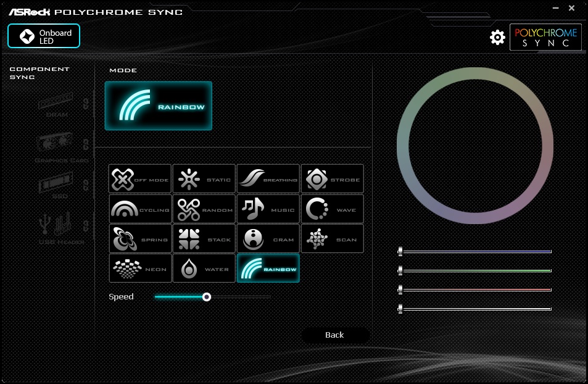The width and height of the screenshot is (588, 384).
Task: Close the Polychrome Sync window
Action: [x=571, y=8]
